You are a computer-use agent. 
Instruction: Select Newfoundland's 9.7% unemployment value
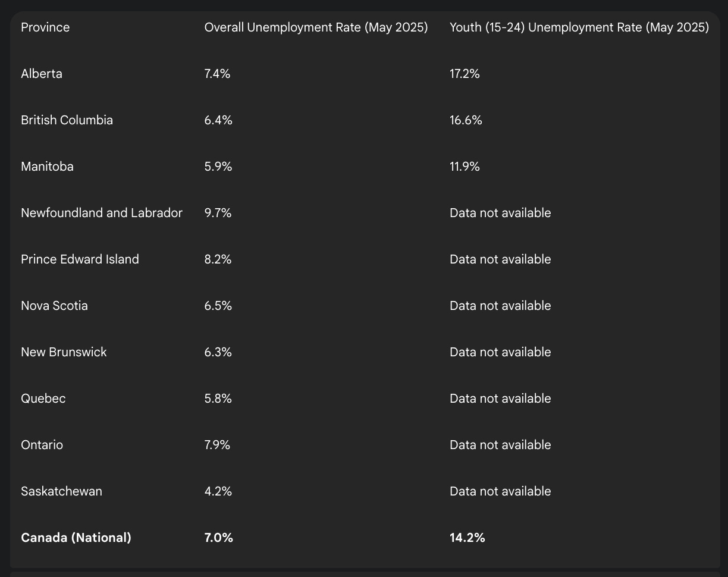click(x=218, y=213)
